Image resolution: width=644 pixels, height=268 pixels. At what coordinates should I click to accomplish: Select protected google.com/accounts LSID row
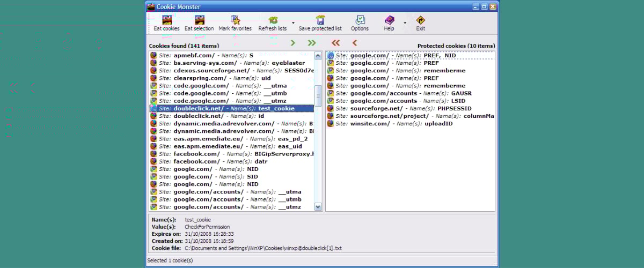(x=411, y=101)
